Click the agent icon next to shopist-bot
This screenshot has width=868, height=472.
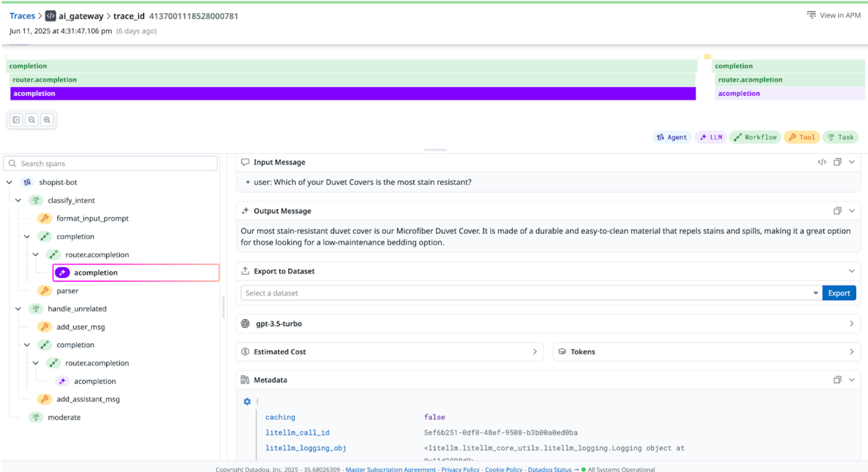click(27, 182)
